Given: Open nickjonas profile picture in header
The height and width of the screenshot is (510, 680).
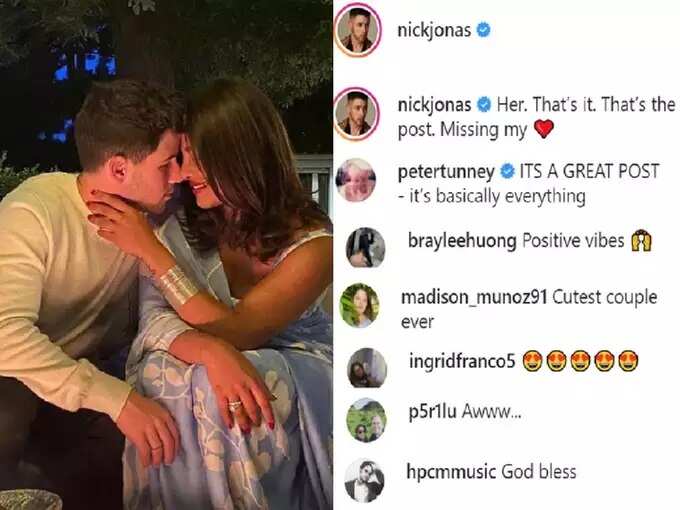Looking at the screenshot, I should [357, 30].
